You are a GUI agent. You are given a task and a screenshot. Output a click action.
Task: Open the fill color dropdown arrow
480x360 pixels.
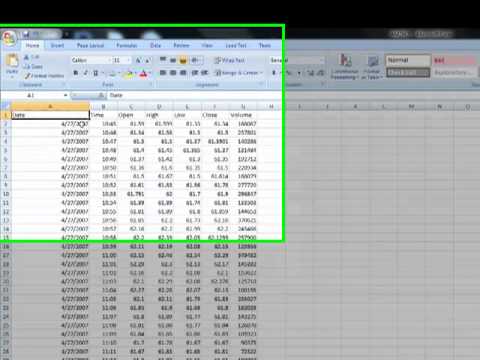click(x=135, y=73)
